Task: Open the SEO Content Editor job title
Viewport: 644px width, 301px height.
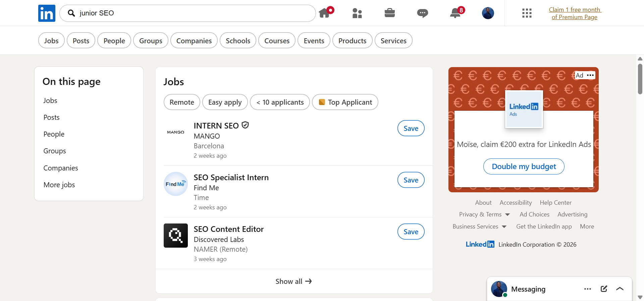Action: click(229, 229)
